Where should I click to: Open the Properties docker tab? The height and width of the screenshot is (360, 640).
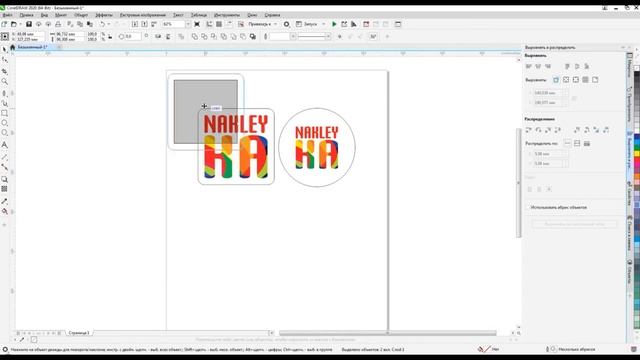(x=629, y=194)
